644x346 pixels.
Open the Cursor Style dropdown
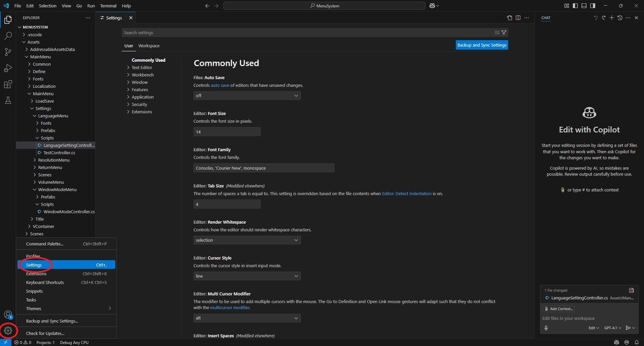pyautogui.click(x=247, y=276)
